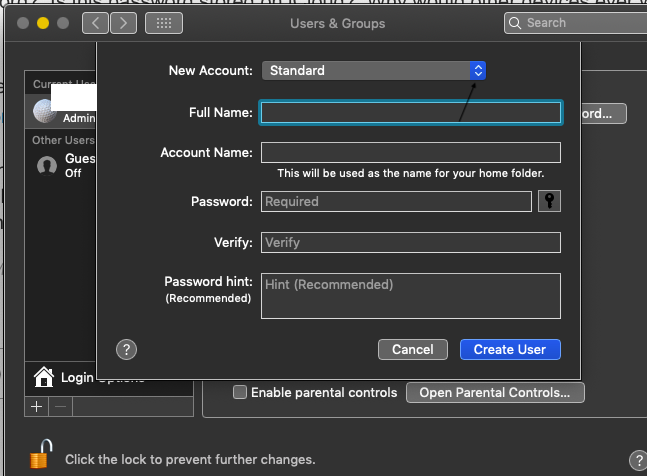Screen dimensions: 647x476
Task: Click the Password hint text area
Action: click(x=411, y=296)
